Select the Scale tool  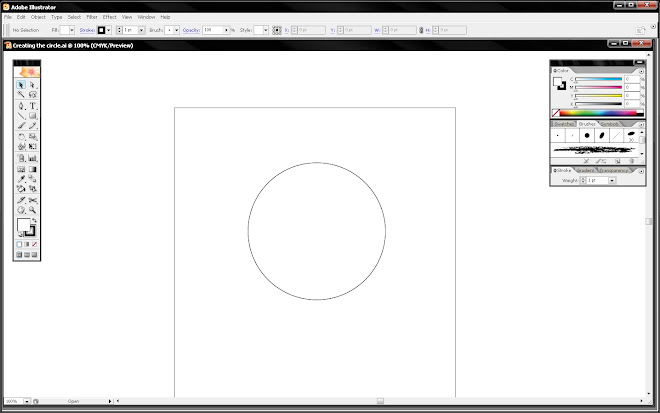pyautogui.click(x=32, y=137)
